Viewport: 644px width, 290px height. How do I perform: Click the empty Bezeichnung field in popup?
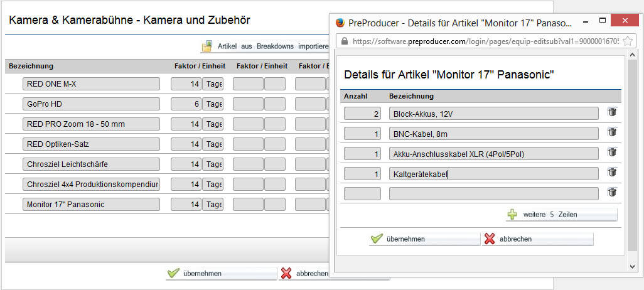coord(494,194)
